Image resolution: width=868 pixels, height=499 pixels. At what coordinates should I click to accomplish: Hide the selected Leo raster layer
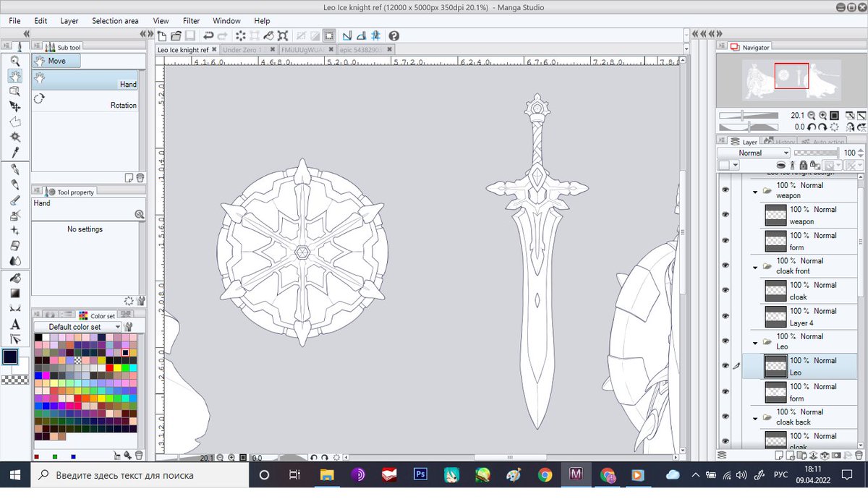pos(726,366)
